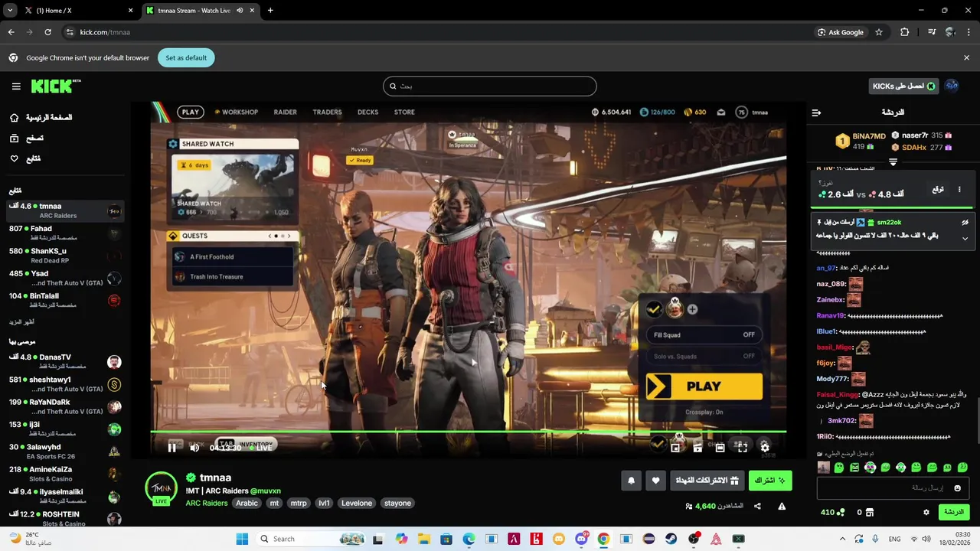Viewport: 980px width, 551px height.
Task: Expand the chat leaderboard chevron
Action: 893,161
